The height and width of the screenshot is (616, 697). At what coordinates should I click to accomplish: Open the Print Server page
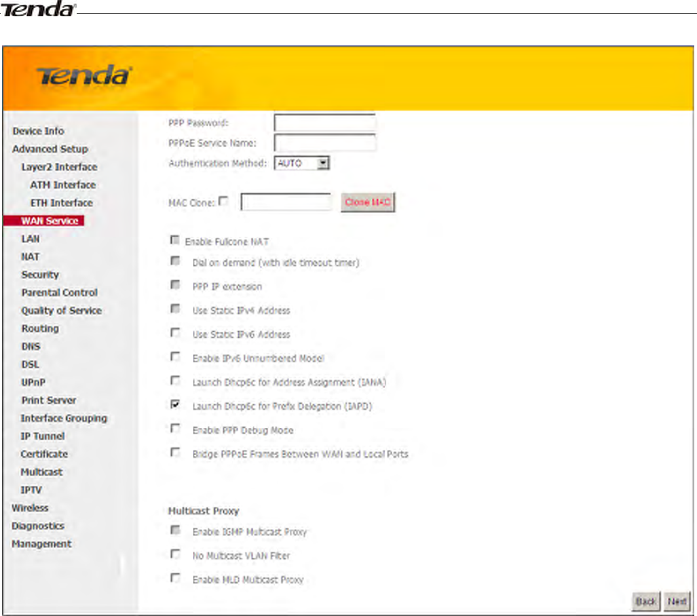(48, 400)
